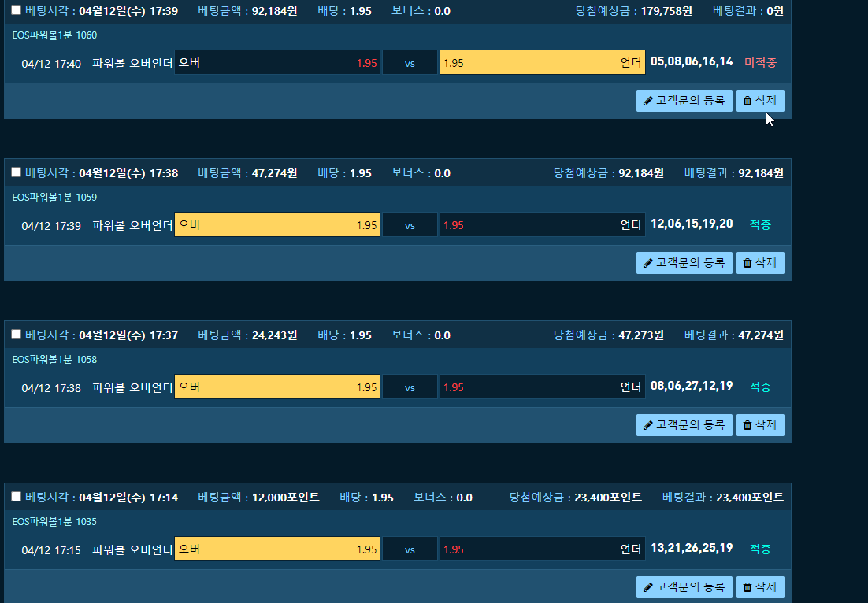Click the vs cell in round 1035

[410, 549]
